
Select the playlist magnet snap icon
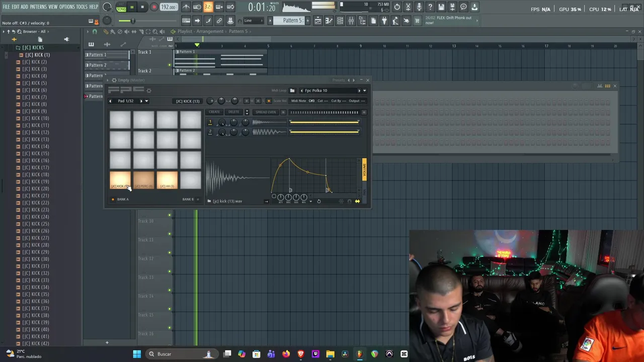(x=95, y=31)
